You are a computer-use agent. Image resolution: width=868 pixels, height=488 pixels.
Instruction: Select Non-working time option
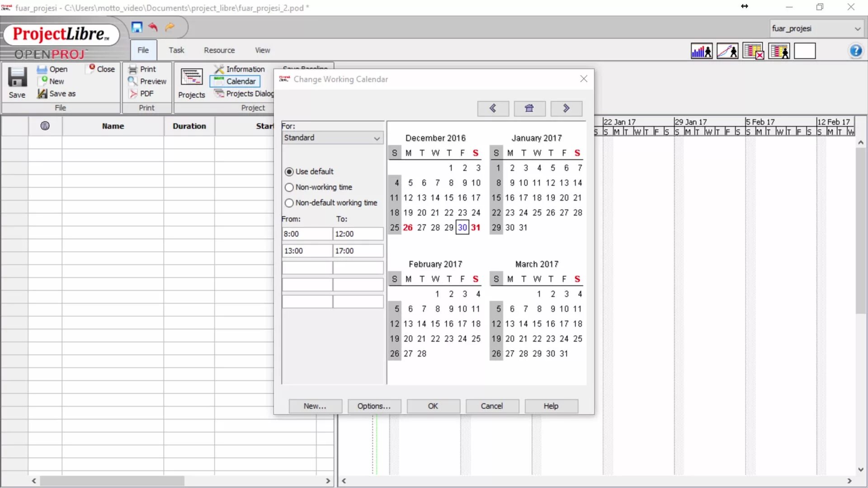(289, 187)
